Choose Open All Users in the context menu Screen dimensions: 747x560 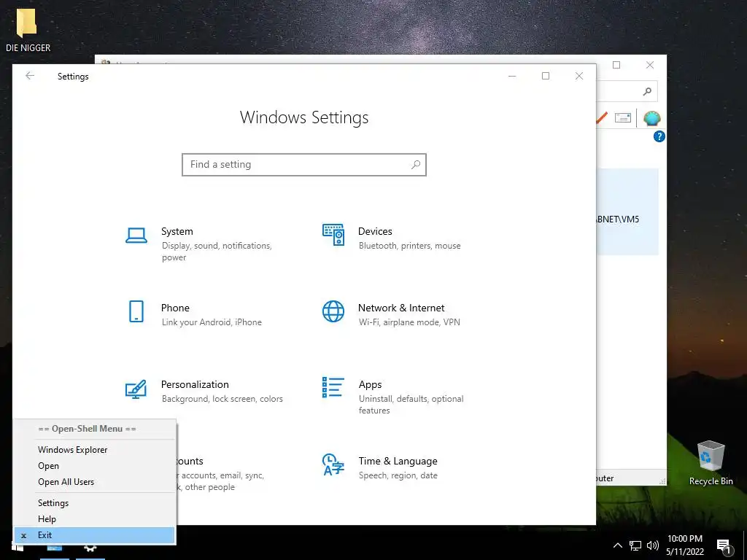[x=94, y=482]
